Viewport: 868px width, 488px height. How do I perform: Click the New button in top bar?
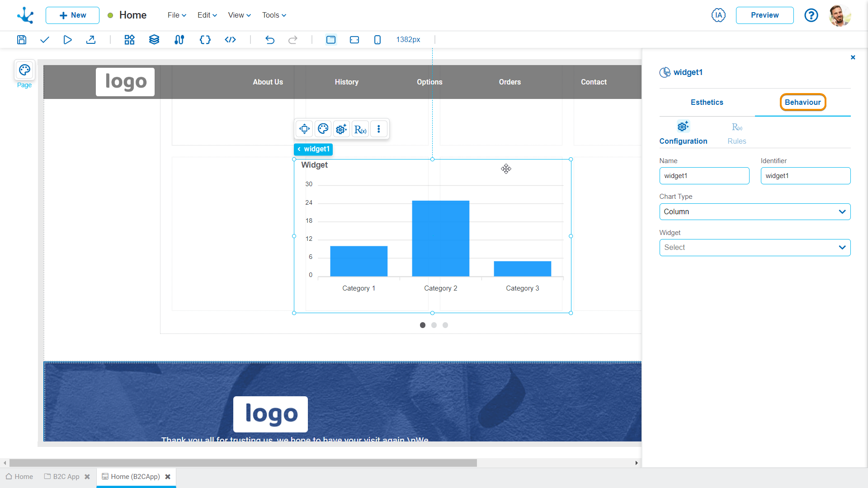coord(72,15)
